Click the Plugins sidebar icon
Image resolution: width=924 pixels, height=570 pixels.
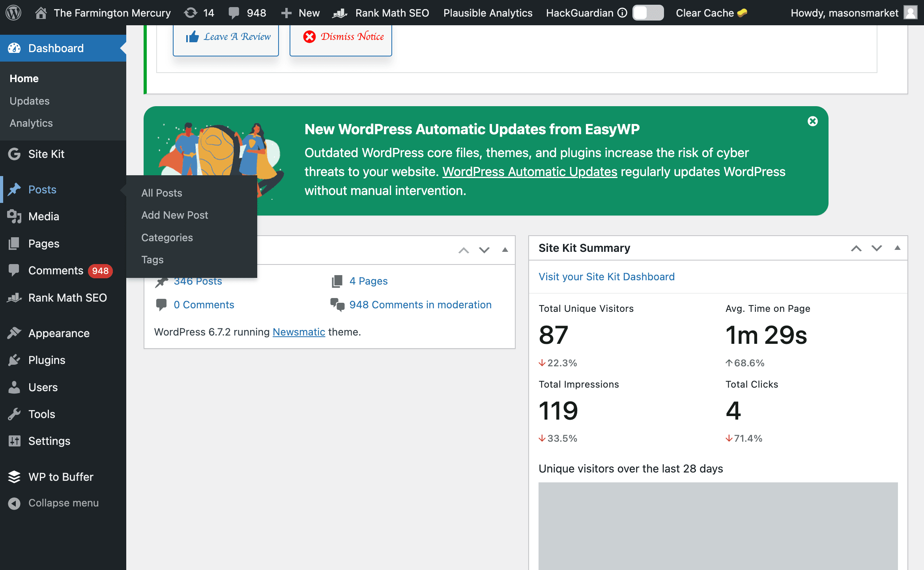(x=14, y=360)
